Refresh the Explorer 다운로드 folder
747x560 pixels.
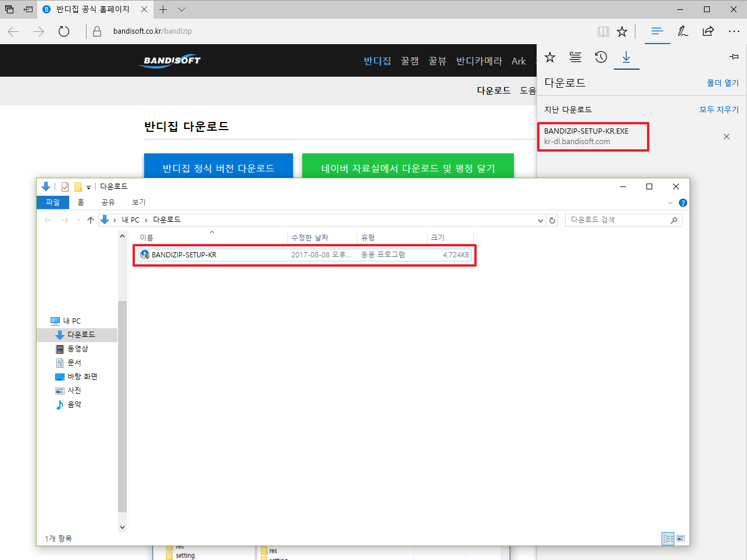coord(553,220)
